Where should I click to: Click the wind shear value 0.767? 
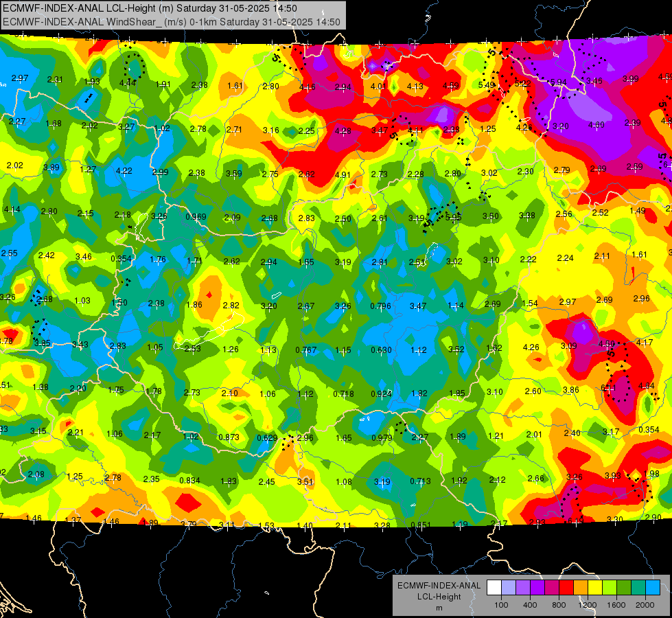306,350
